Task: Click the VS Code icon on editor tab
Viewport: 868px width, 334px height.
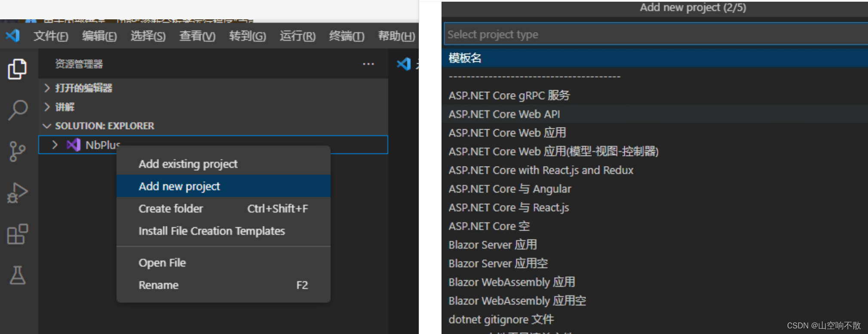Action: (x=404, y=64)
